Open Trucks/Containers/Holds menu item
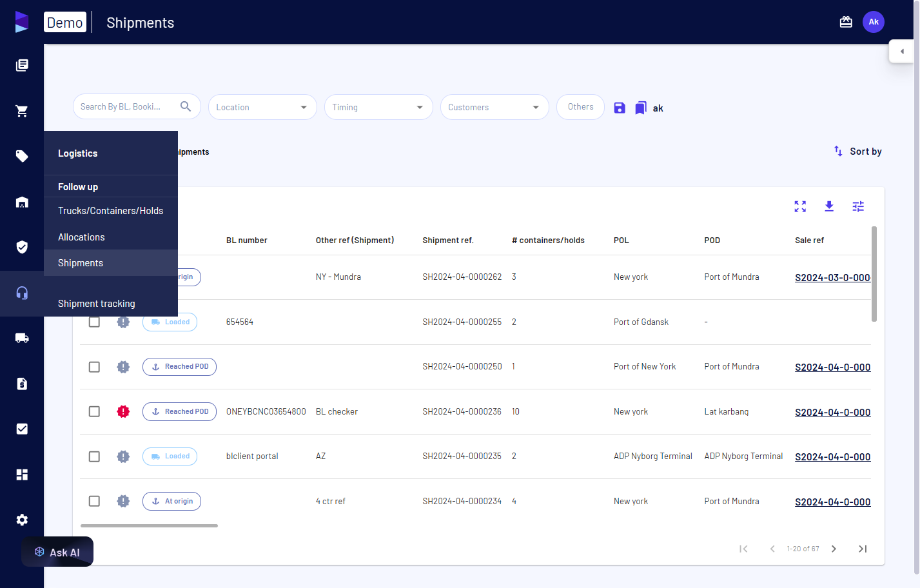Viewport: 920px width, 588px height. [x=111, y=211]
